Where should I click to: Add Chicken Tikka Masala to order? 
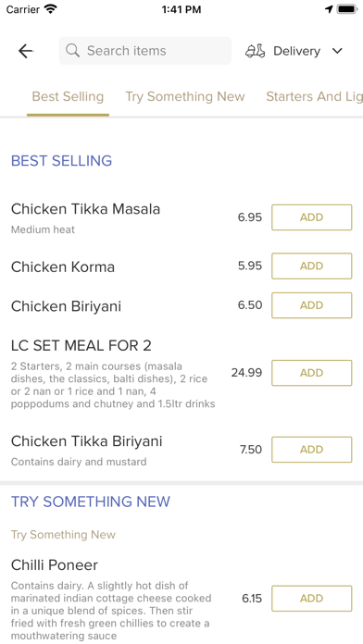(x=312, y=217)
